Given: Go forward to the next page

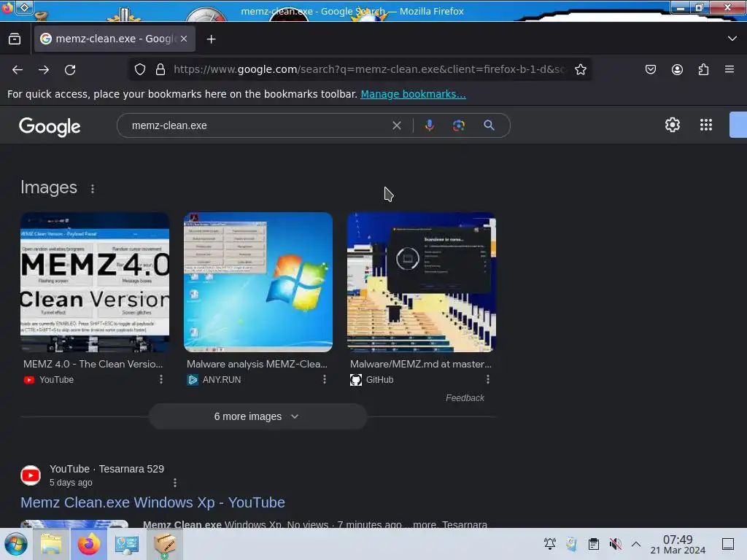Looking at the screenshot, I should pyautogui.click(x=44, y=69).
